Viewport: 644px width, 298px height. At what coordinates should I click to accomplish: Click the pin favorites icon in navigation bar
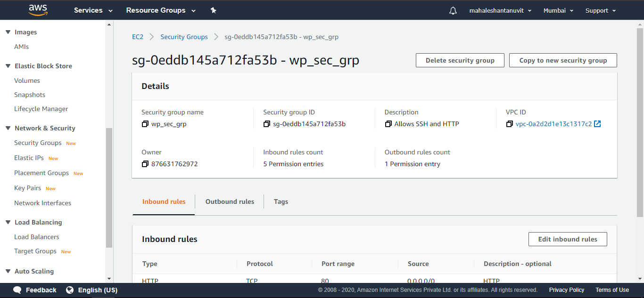[x=213, y=10]
